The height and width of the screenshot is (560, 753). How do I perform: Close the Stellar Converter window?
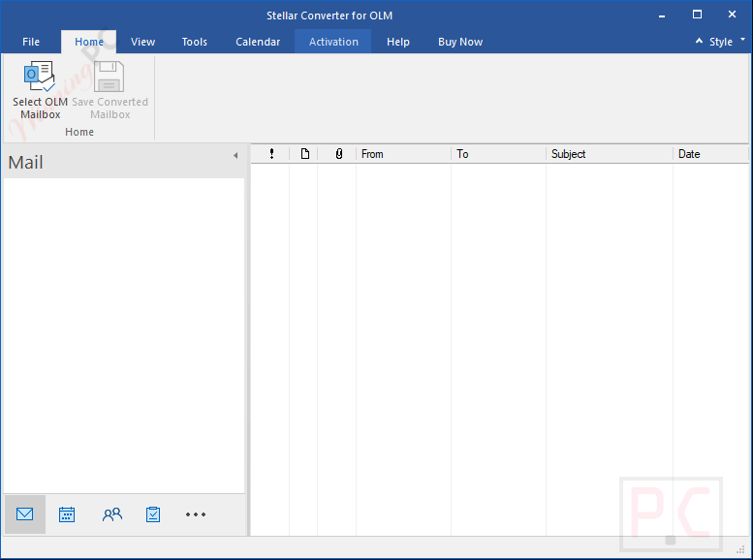[x=732, y=15]
